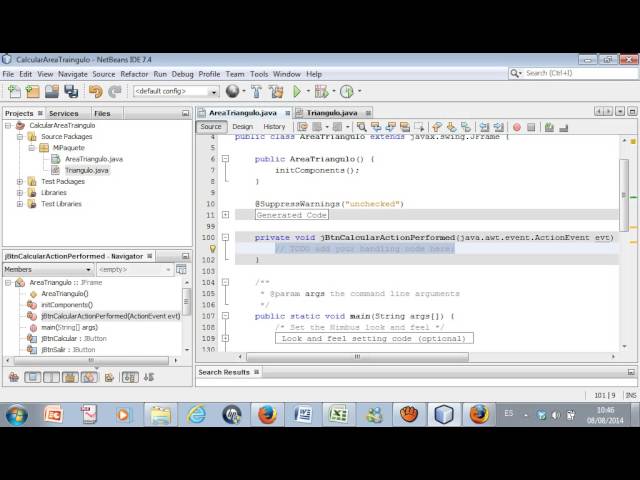This screenshot has height=480, width=640.
Task: Collapse the Source Packages node
Action: (20, 137)
